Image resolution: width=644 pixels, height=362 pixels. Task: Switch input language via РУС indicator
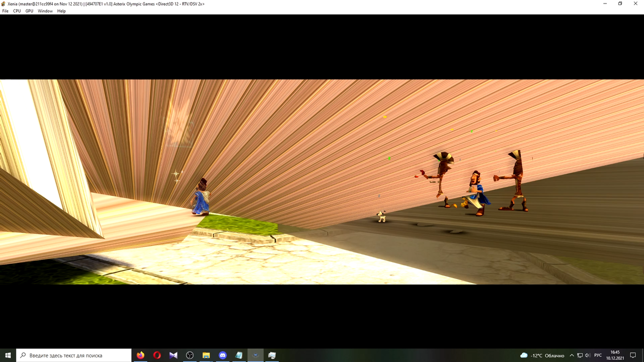coord(598,355)
